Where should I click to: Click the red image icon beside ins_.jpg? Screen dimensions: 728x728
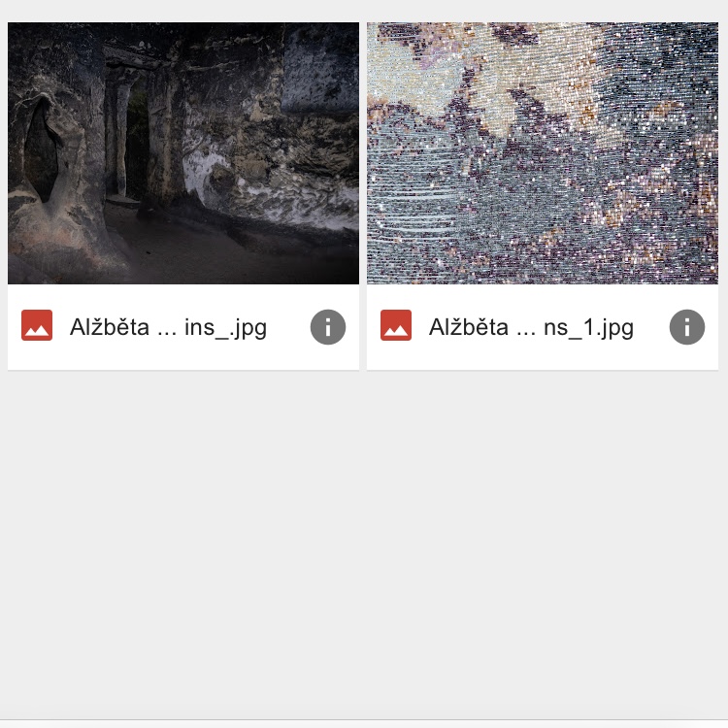pos(37,325)
